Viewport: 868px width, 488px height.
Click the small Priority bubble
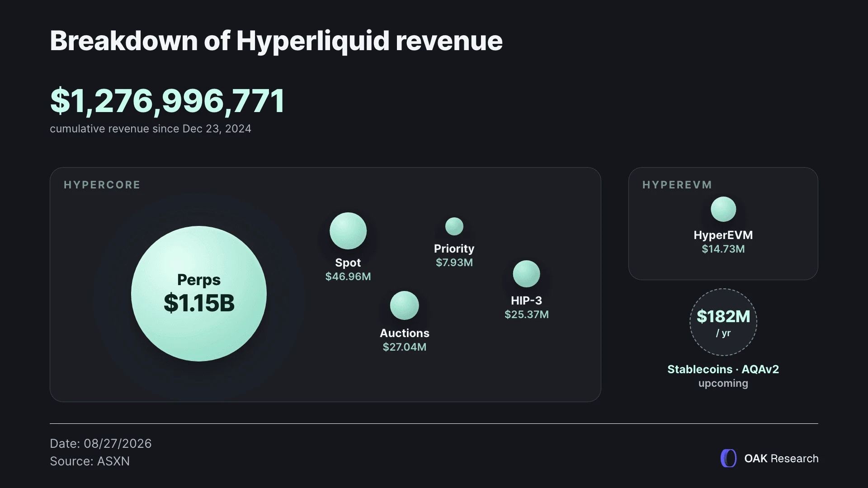coord(454,226)
